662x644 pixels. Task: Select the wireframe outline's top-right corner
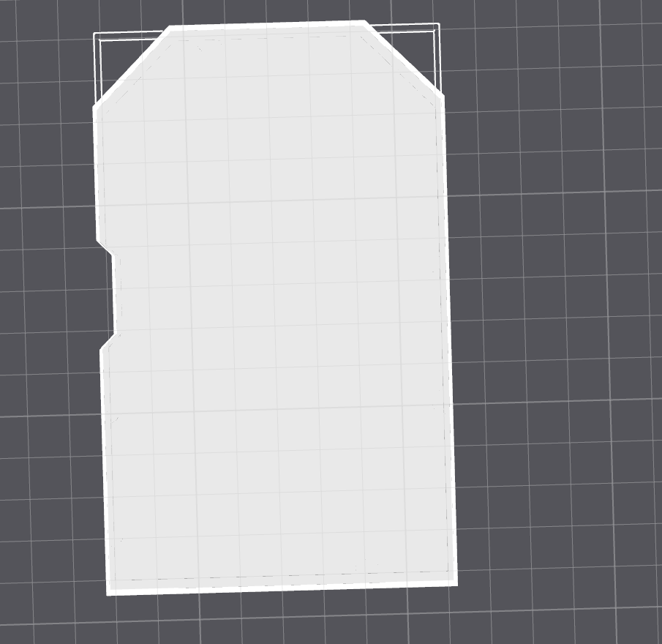click(438, 26)
